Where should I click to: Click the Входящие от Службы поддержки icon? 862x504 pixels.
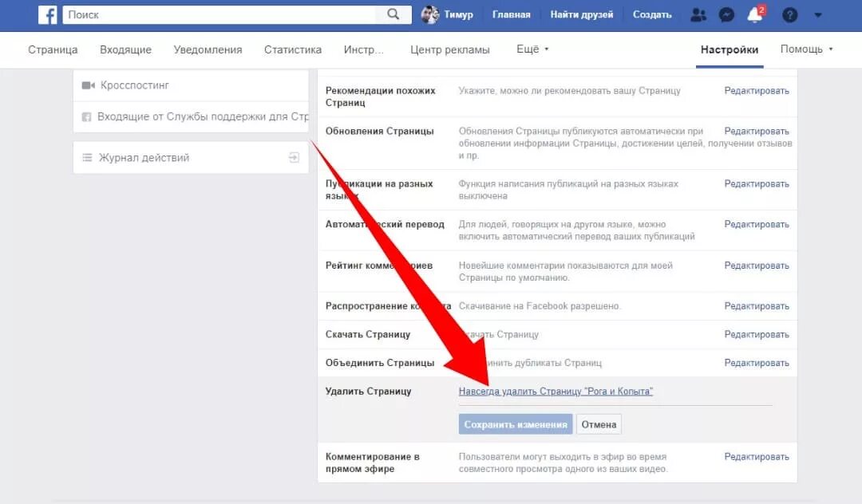click(86, 116)
